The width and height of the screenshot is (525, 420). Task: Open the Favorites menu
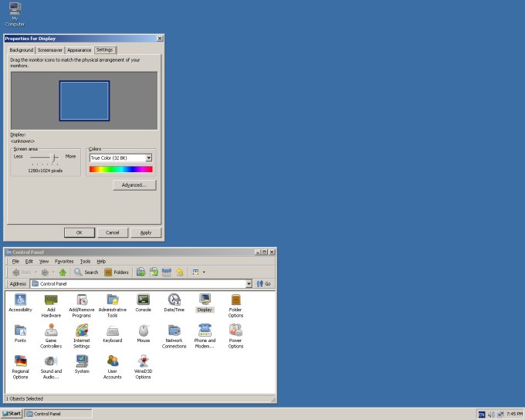64,261
